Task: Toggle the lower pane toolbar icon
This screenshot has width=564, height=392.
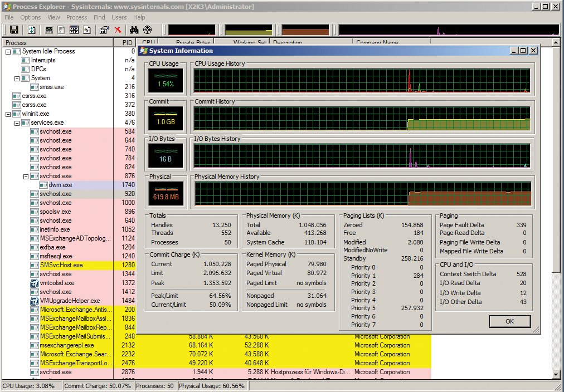Action: coord(73,30)
